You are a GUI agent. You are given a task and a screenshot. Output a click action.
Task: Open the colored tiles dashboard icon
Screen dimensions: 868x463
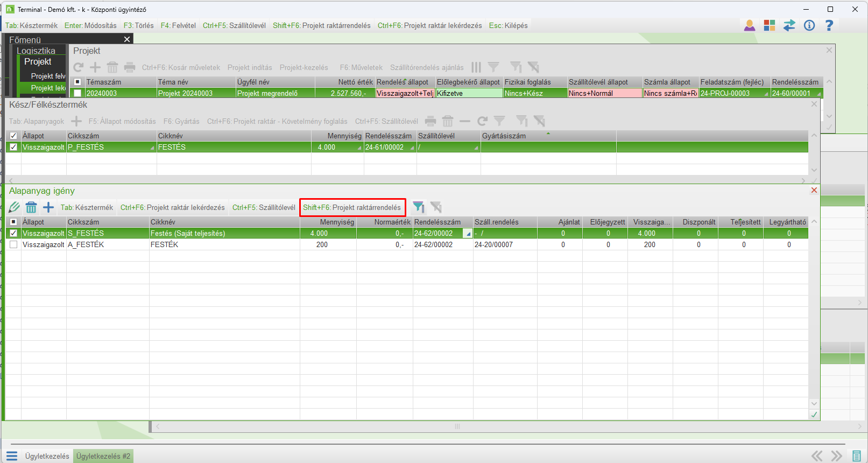coord(770,25)
